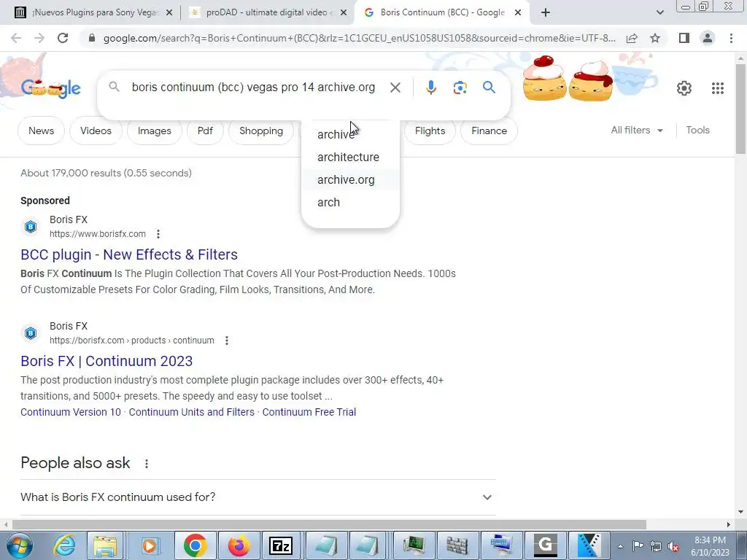This screenshot has width=747, height=560.
Task: Open Continuum Units and Filters sitelink
Action: click(x=192, y=412)
